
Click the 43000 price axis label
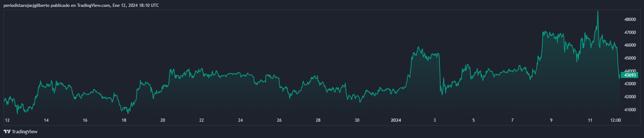(x=630, y=84)
